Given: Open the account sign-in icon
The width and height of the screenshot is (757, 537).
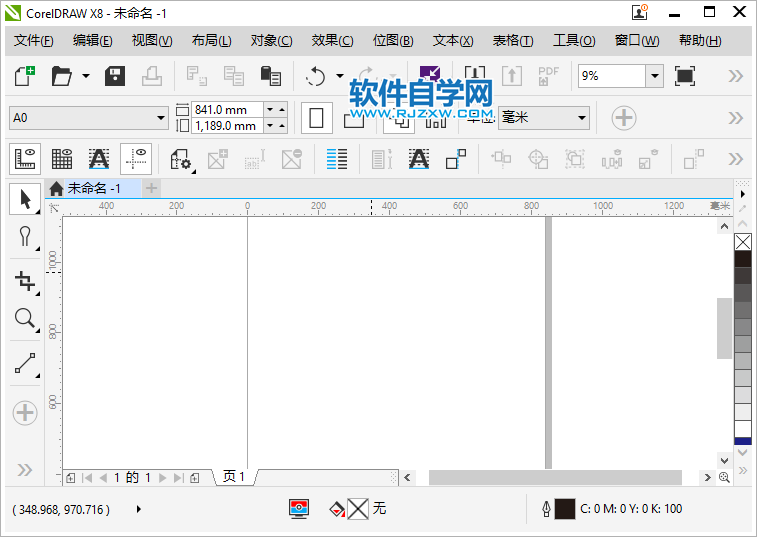Looking at the screenshot, I should pyautogui.click(x=640, y=12).
